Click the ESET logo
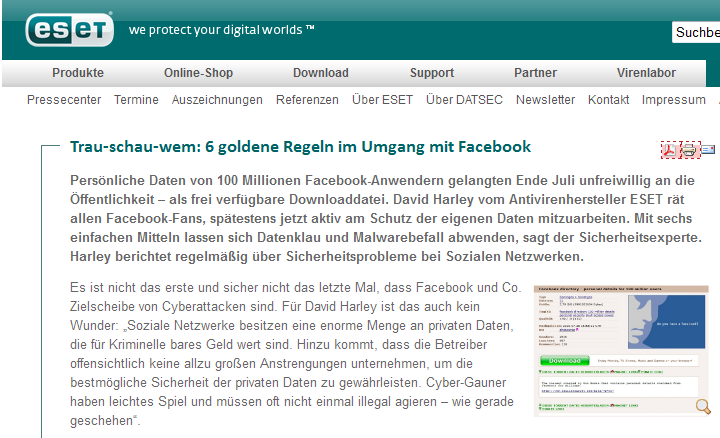Image resolution: width=720 pixels, height=438 pixels. pos(68,30)
